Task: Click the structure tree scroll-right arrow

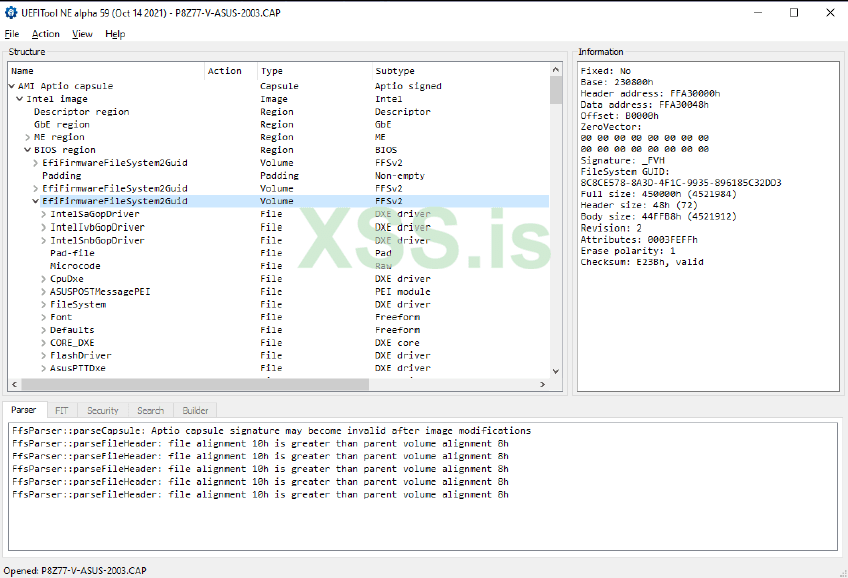Action: tap(542, 384)
